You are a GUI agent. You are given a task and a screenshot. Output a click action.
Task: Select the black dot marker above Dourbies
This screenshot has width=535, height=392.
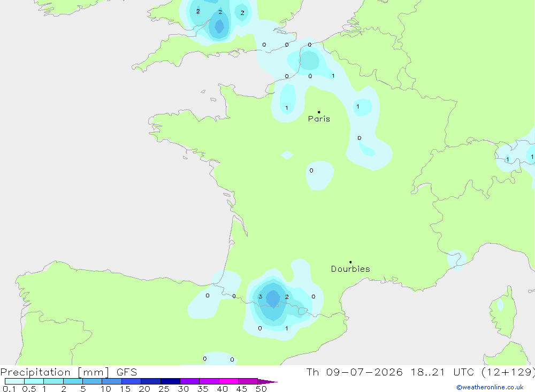pyautogui.click(x=350, y=262)
